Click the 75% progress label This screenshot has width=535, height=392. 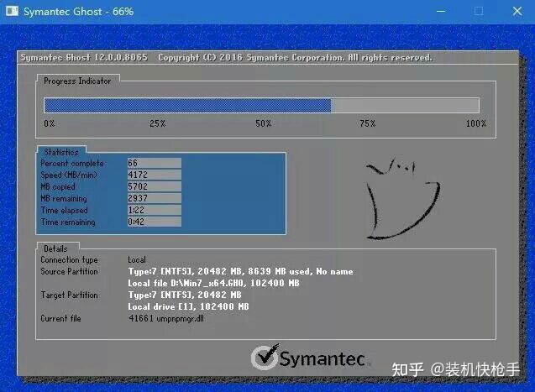point(368,123)
